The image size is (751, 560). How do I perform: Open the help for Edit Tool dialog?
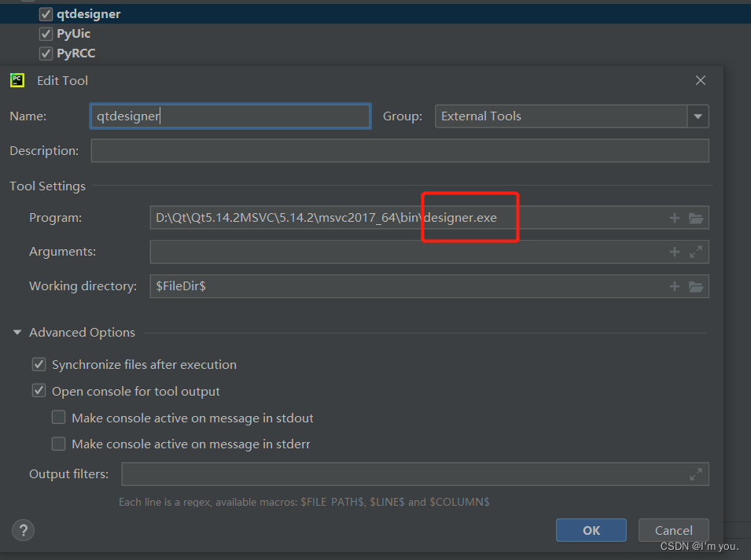(x=23, y=530)
